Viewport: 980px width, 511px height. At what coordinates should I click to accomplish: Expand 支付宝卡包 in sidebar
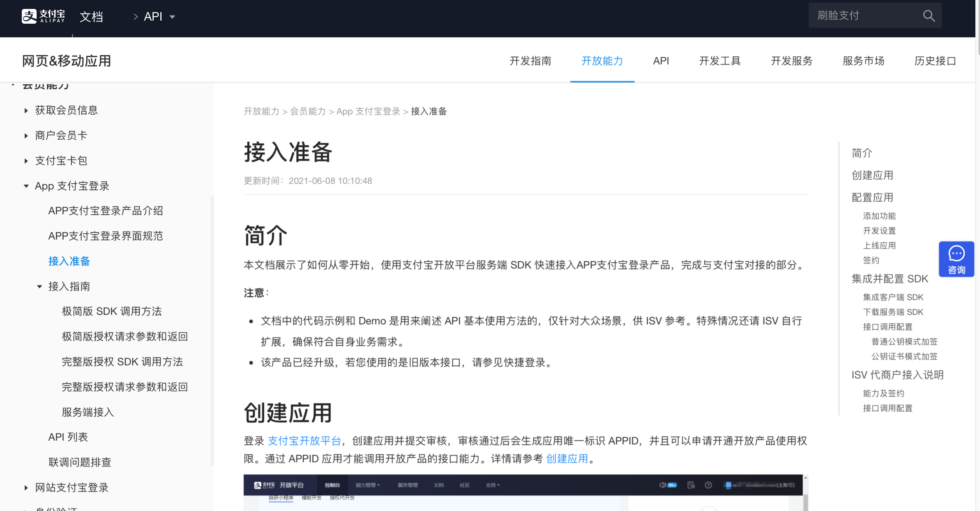pyautogui.click(x=26, y=161)
